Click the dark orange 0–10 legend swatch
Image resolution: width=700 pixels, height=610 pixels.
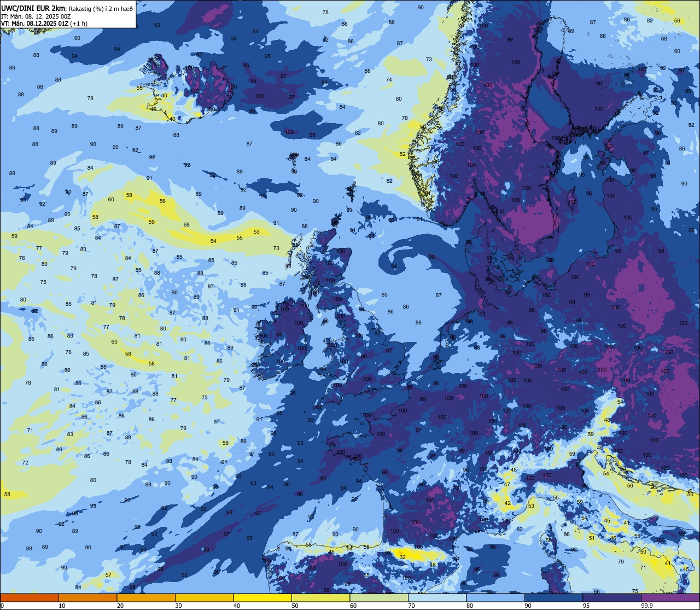[30, 597]
